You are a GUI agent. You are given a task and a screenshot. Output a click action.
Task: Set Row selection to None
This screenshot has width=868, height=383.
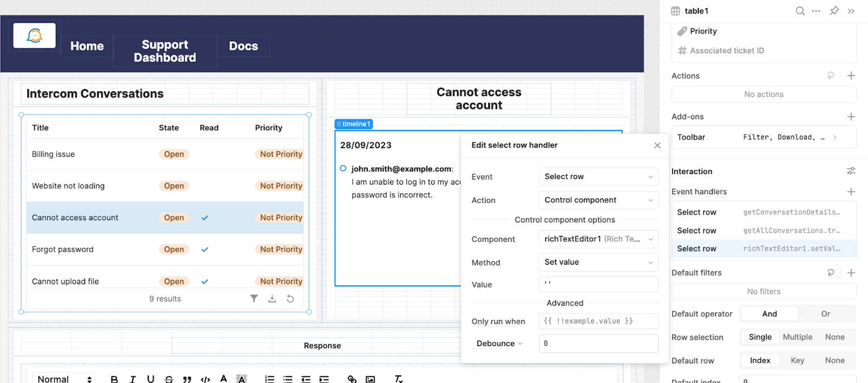click(835, 337)
